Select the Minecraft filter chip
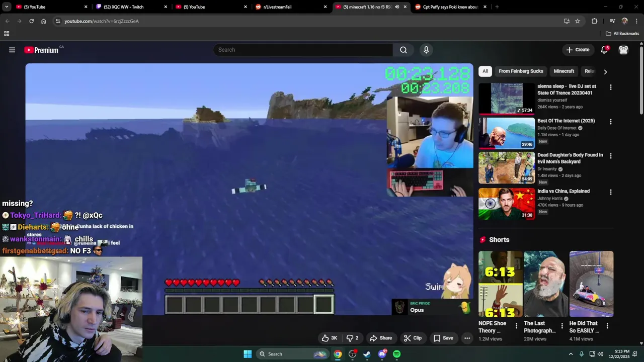Screen dimensions: 644x362 [x=563, y=71]
